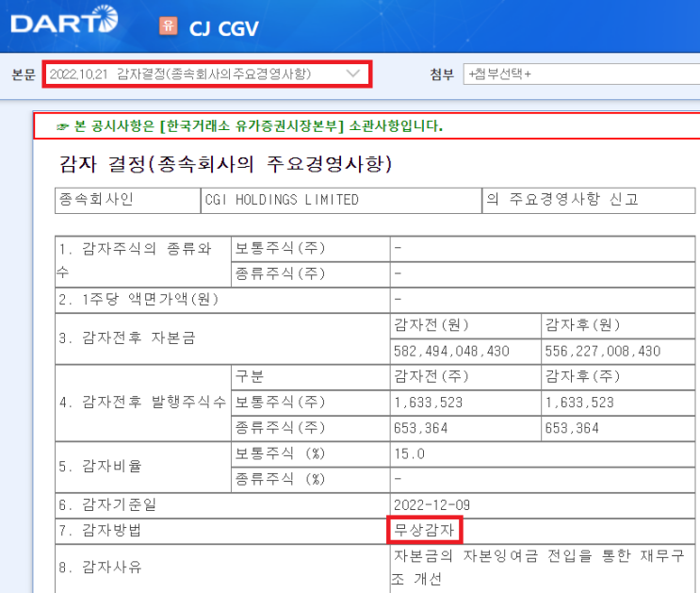
Task: Click the orange 유 market badge icon
Action: [x=169, y=25]
